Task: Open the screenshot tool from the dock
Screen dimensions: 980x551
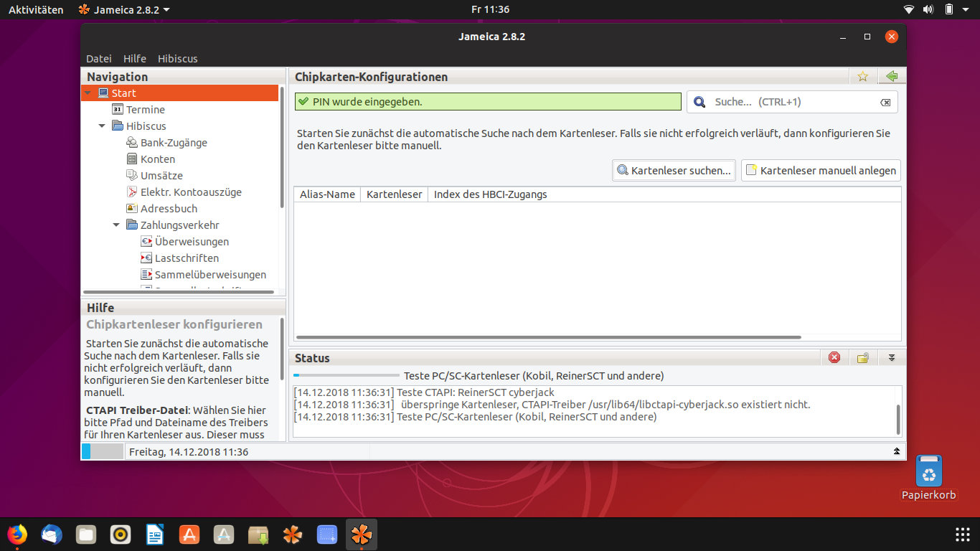Action: (x=327, y=534)
